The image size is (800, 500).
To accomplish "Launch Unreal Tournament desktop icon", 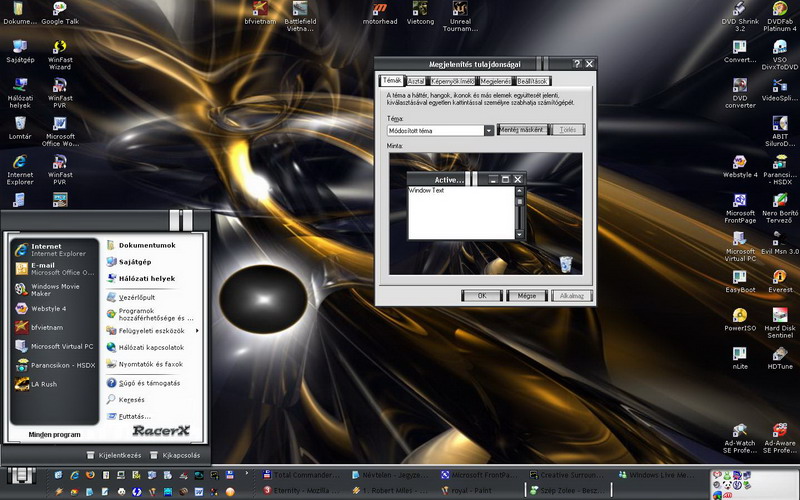I will point(460,16).
